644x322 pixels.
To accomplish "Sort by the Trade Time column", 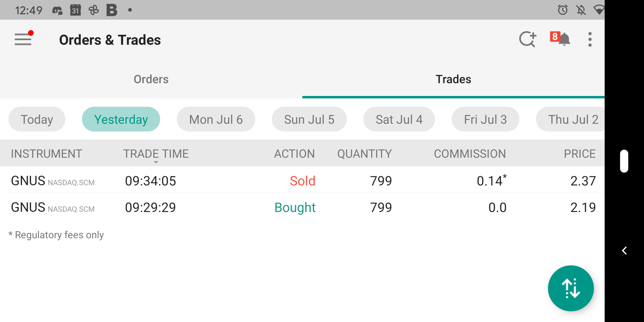I will coord(156,154).
